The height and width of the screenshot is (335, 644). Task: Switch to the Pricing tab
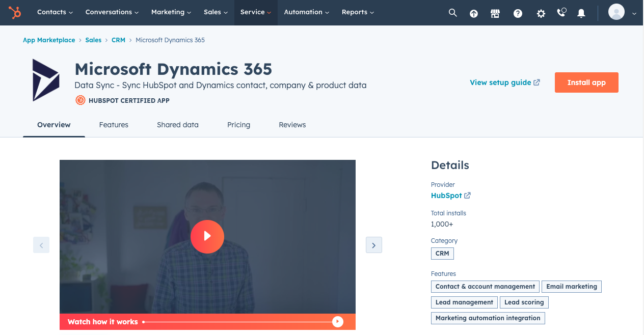(238, 125)
